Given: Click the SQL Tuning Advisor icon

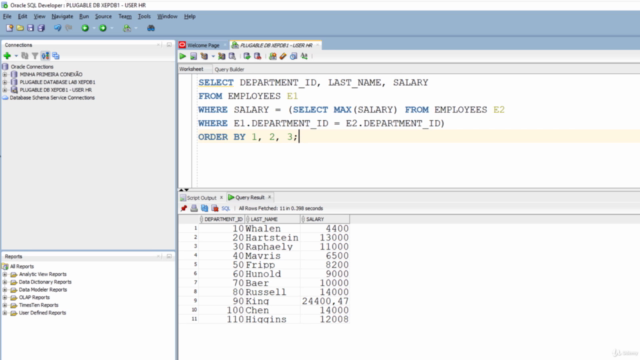Looking at the screenshot, I should (232, 56).
